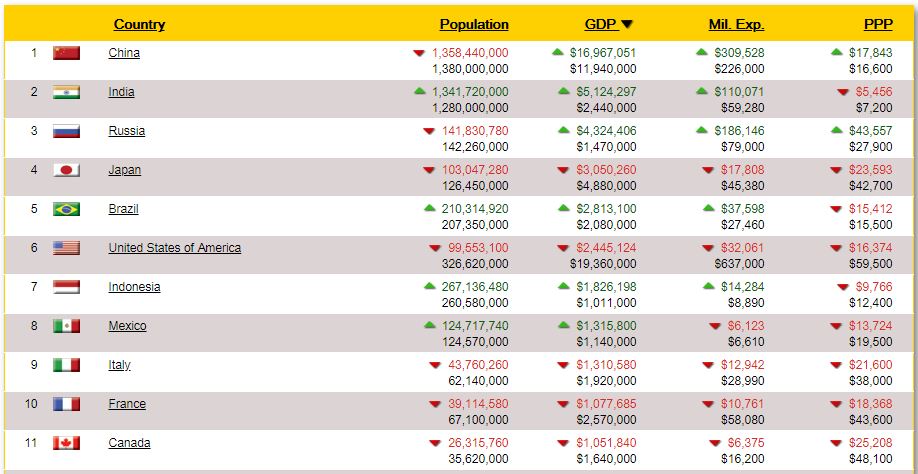Image resolution: width=918 pixels, height=474 pixels.
Task: Click the Brazil flag icon
Action: pos(66,209)
